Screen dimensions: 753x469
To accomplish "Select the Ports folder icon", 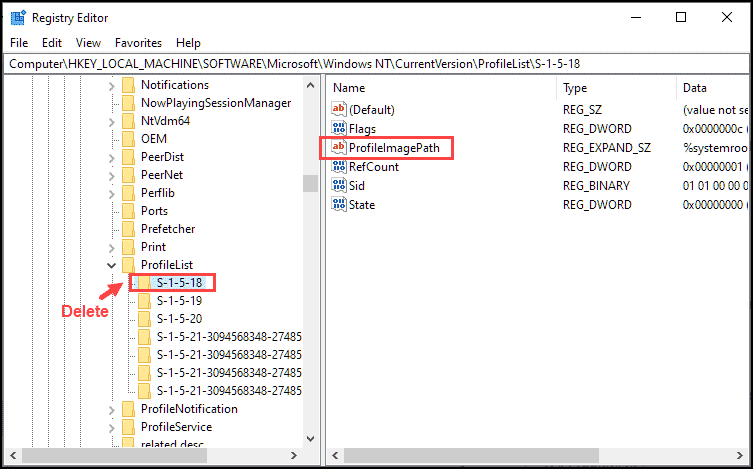I will click(x=128, y=211).
